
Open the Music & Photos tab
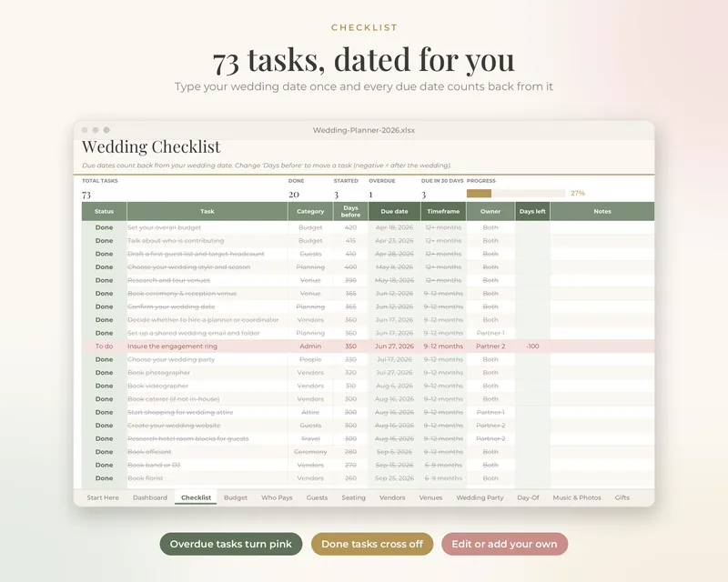click(x=577, y=497)
